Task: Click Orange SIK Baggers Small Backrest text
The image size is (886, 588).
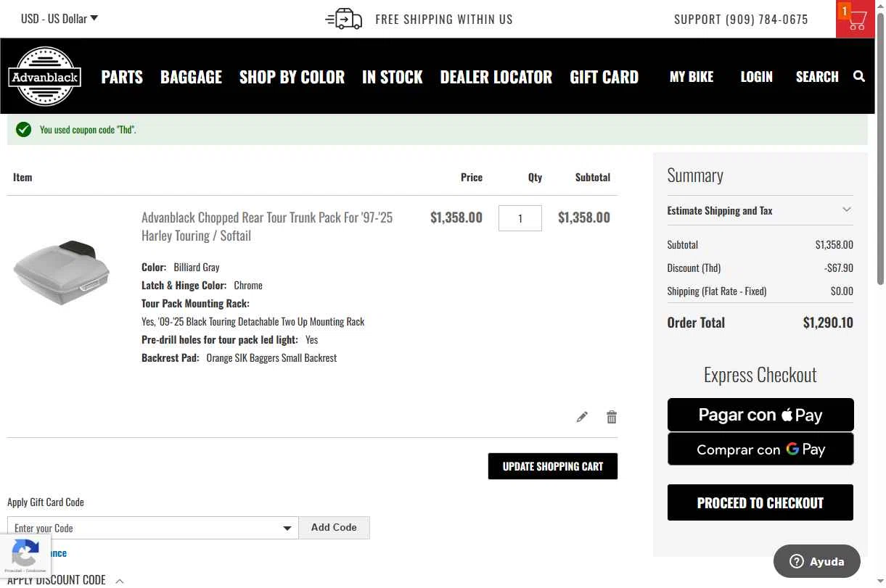Action: click(271, 357)
